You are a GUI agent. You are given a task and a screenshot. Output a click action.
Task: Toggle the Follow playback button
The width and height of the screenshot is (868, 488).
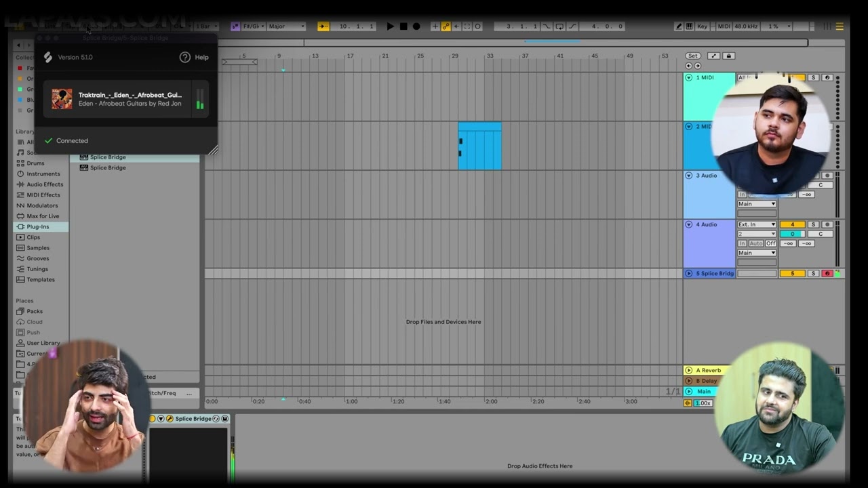click(x=323, y=26)
